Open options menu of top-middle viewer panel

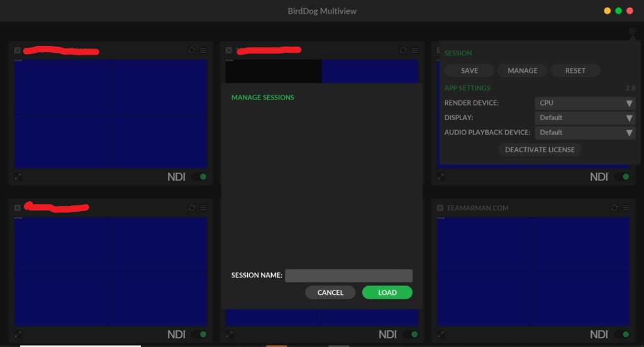coord(414,50)
